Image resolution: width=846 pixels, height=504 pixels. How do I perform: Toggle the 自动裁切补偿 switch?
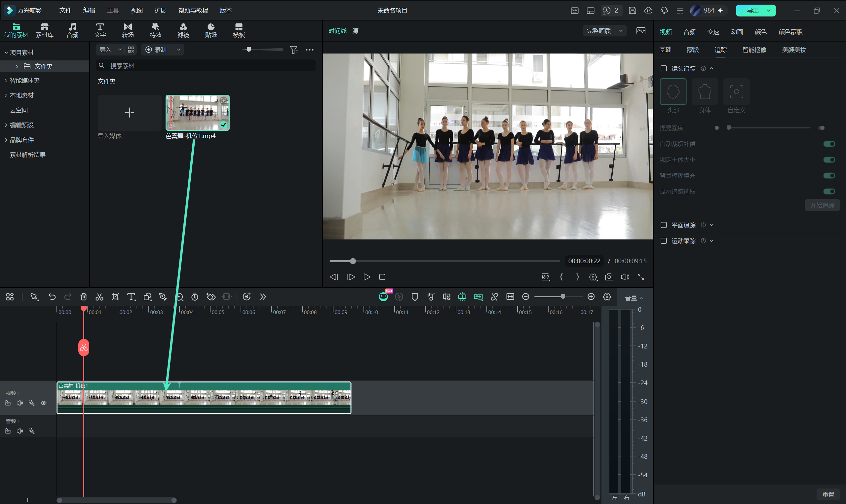click(x=829, y=144)
